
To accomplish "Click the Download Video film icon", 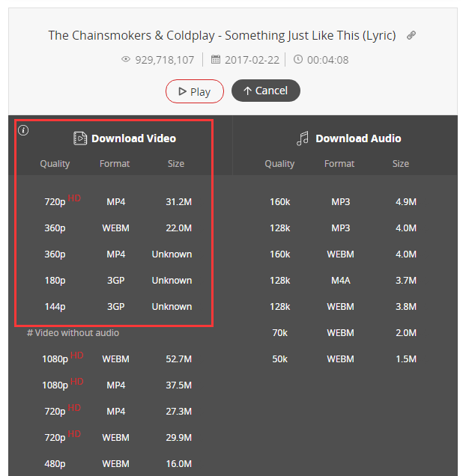I will (80, 138).
